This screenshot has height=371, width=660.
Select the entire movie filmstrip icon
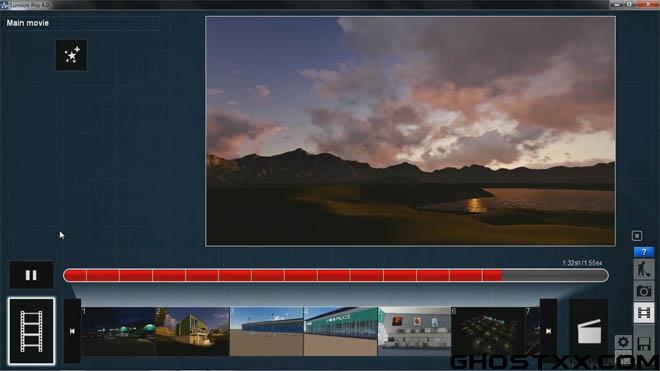point(31,331)
